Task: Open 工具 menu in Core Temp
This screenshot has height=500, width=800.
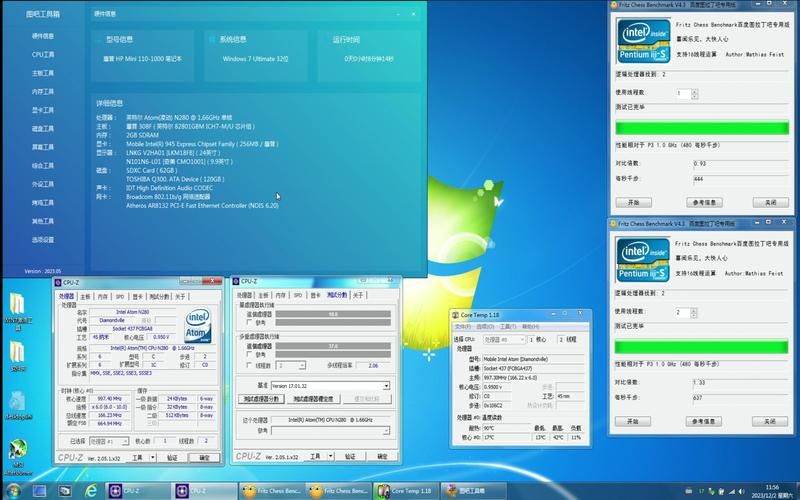Action: (x=508, y=327)
